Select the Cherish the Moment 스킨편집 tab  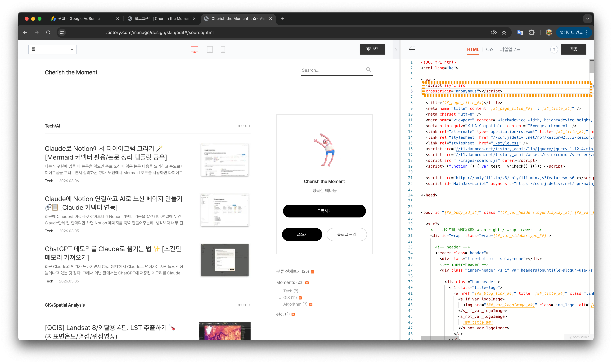tap(238, 19)
